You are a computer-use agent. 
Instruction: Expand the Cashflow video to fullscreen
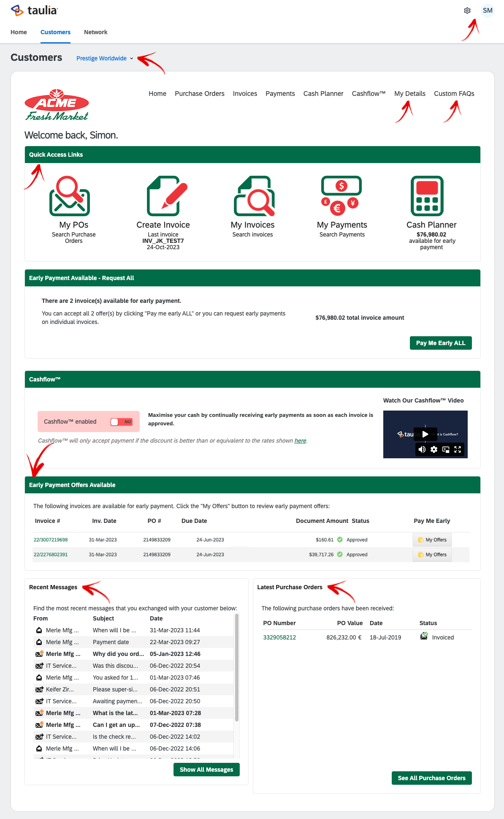tap(458, 449)
